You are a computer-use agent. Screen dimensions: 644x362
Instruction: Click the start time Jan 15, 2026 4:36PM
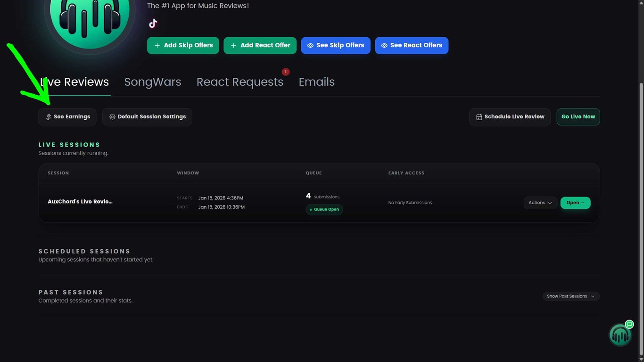221,198
